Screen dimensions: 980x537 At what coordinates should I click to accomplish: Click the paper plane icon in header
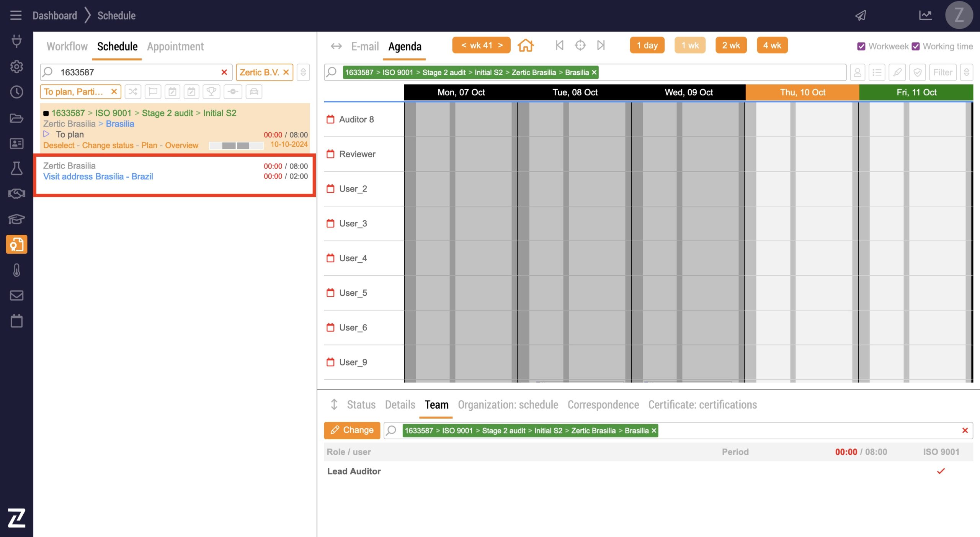pos(861,16)
